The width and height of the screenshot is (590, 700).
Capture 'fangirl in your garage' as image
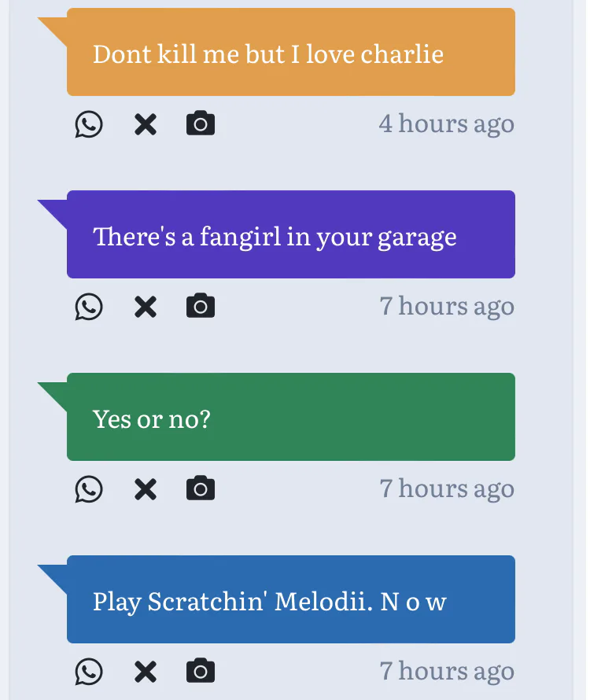tap(201, 306)
